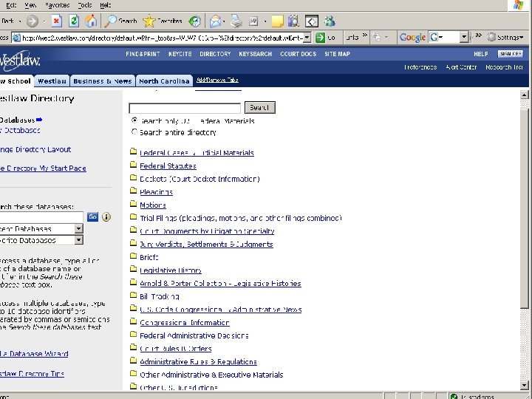The height and width of the screenshot is (399, 532).
Task: Refresh the page with green arrows icon
Action: coord(74,21)
